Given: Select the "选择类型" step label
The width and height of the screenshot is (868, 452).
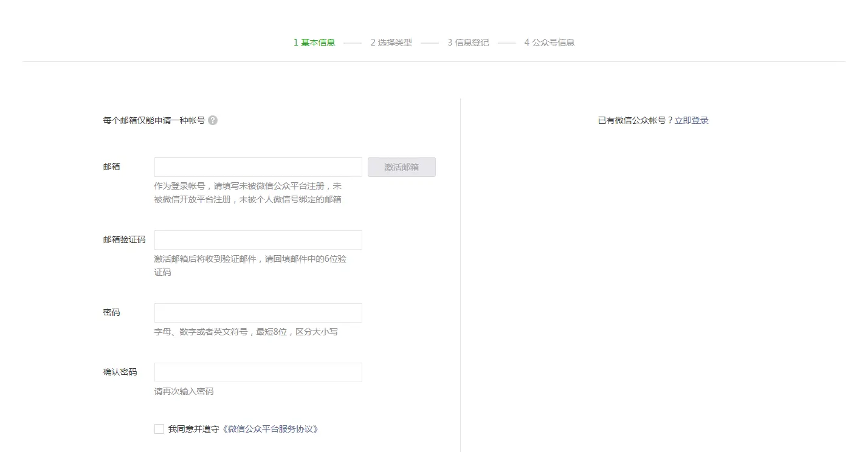Looking at the screenshot, I should (x=394, y=42).
